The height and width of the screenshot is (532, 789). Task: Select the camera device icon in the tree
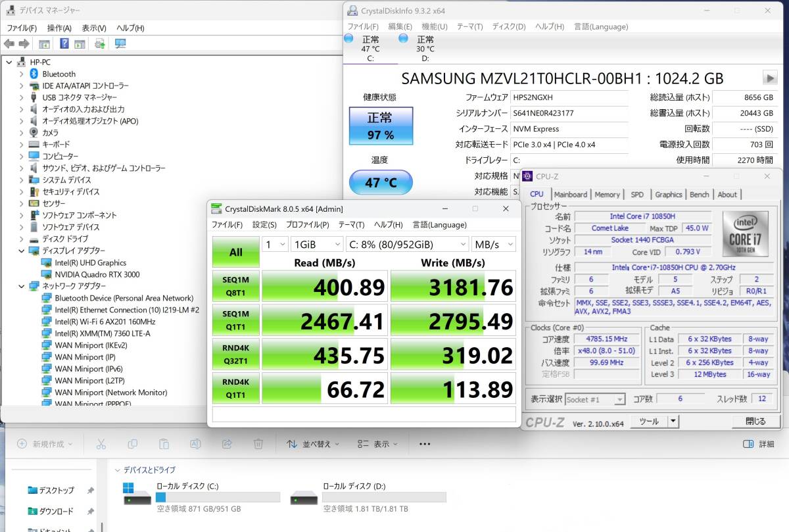point(34,132)
